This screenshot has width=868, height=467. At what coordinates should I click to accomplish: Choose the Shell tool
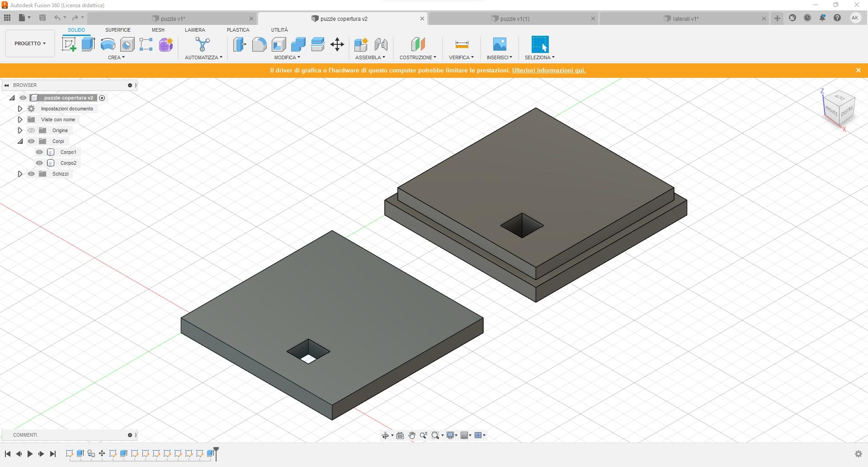coord(279,44)
